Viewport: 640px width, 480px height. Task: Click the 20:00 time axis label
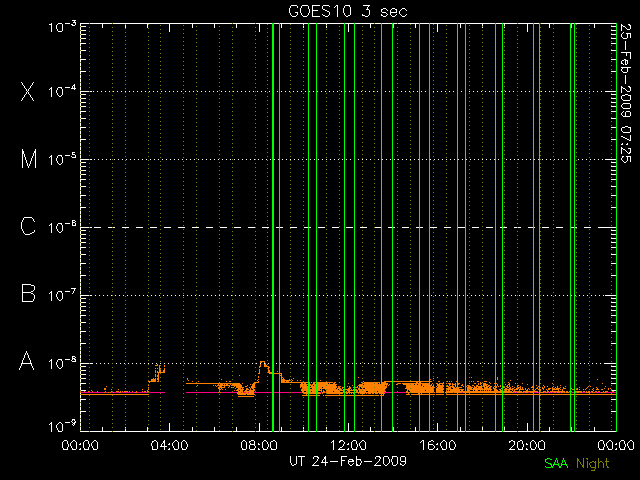point(527,445)
